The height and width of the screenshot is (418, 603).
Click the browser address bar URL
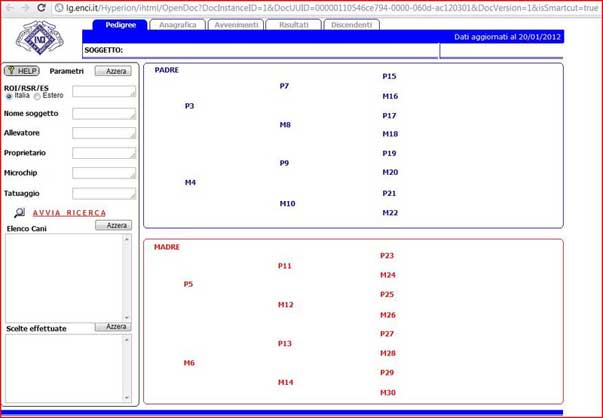(x=331, y=8)
